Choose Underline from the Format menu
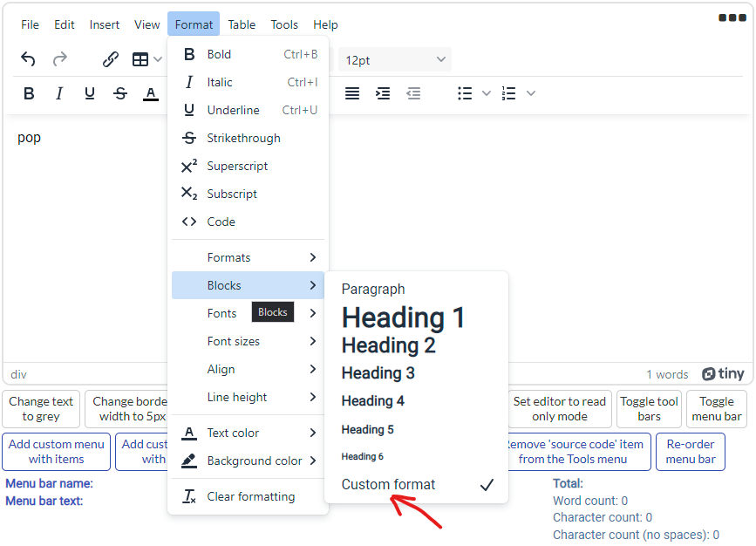Viewport: 756px width, 546px height. [248, 110]
